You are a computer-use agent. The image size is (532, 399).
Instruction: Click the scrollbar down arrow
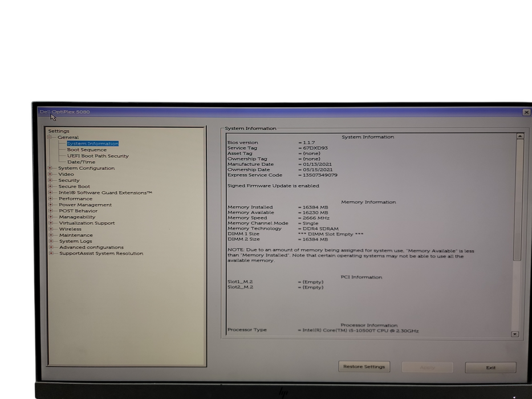[x=515, y=334]
